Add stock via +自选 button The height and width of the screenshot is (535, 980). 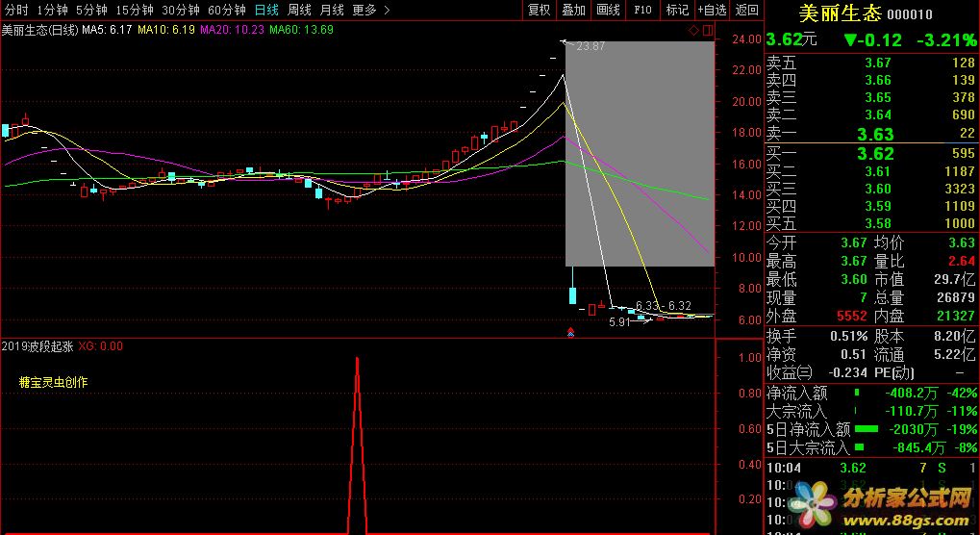713,10
